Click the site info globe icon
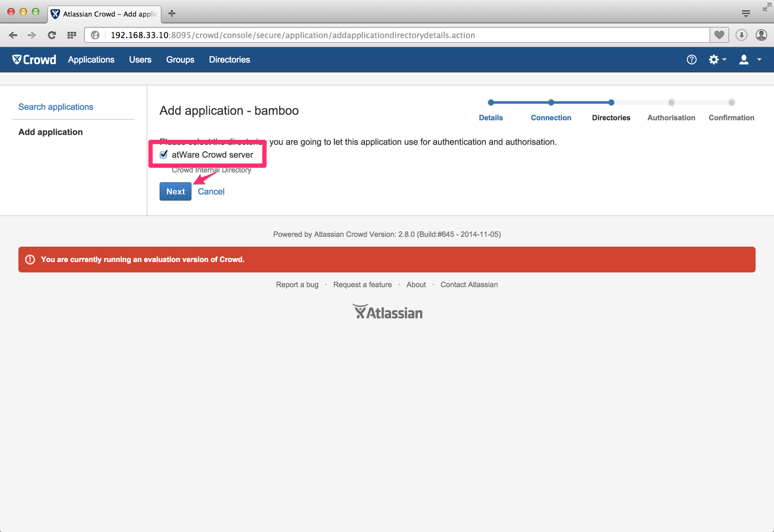The width and height of the screenshot is (774, 532). (95, 35)
